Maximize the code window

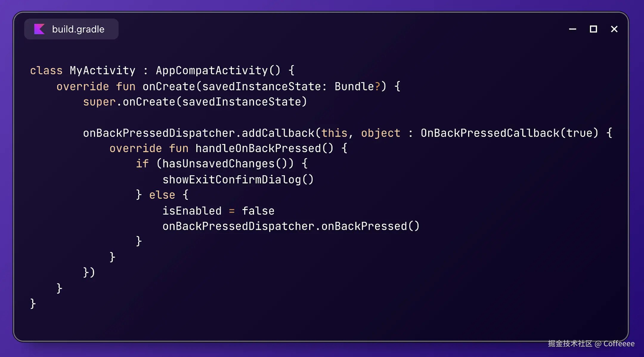click(593, 29)
